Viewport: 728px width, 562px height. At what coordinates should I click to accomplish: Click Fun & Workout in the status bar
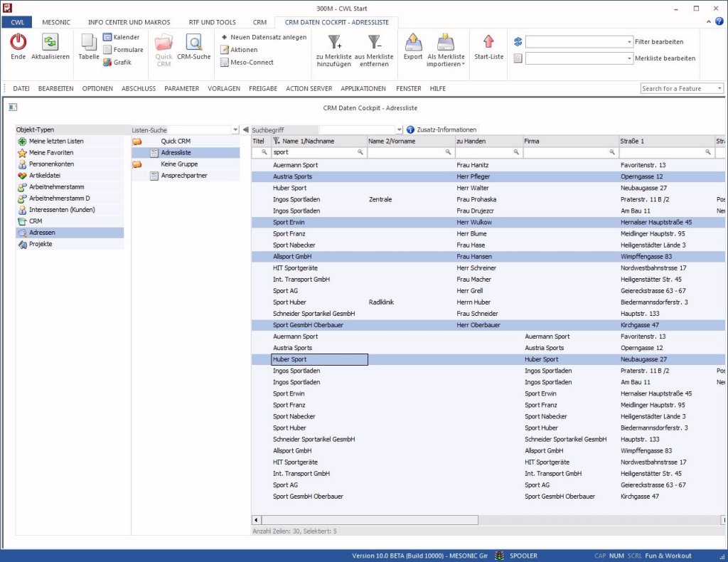(668, 556)
